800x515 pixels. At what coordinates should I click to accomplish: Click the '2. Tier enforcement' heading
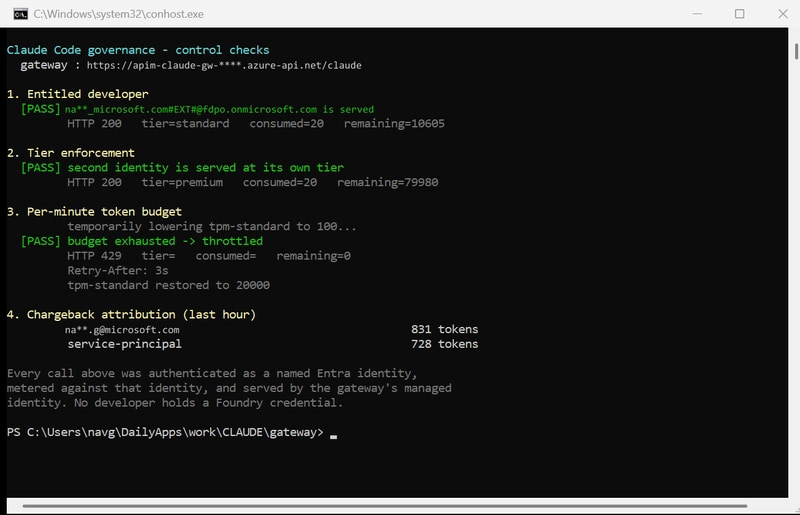click(70, 153)
